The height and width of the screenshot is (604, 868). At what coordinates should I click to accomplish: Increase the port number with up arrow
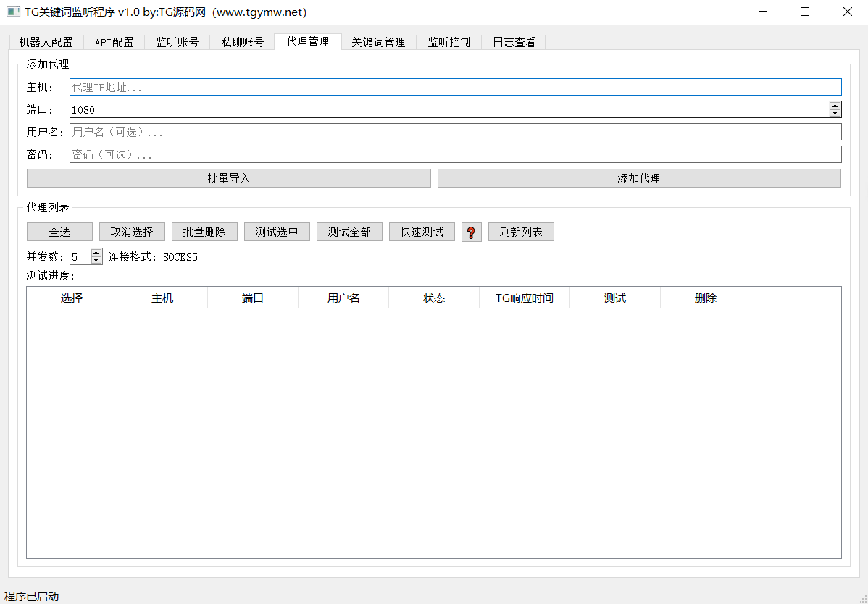(x=835, y=106)
